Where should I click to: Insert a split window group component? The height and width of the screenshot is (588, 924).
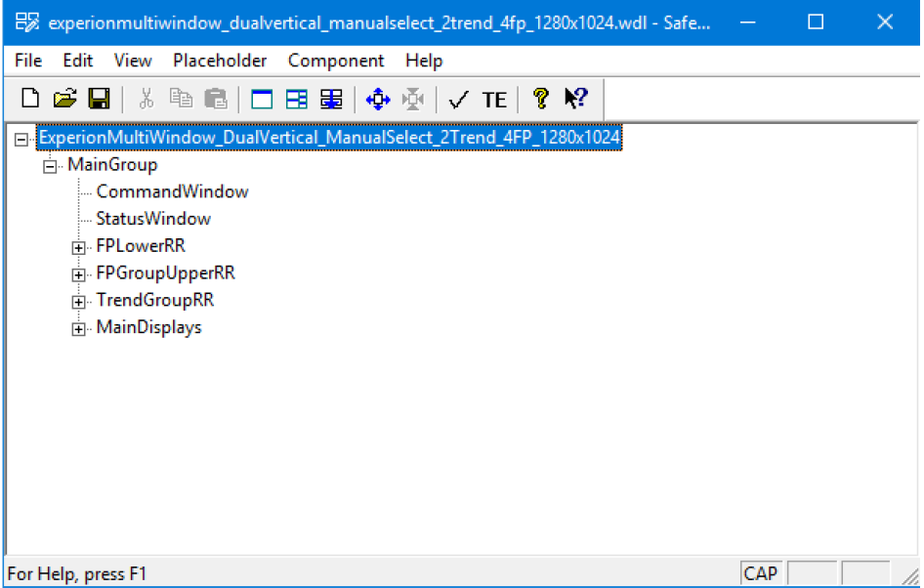295,98
